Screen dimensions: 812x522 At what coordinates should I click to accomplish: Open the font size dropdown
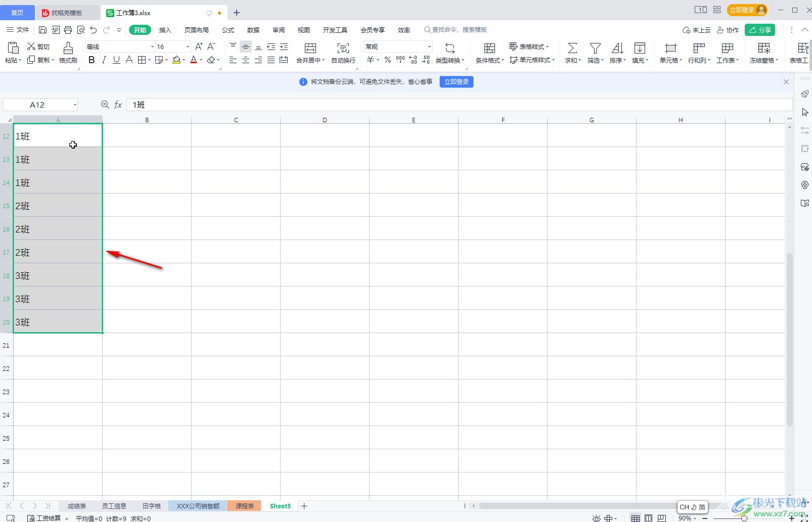coord(188,46)
